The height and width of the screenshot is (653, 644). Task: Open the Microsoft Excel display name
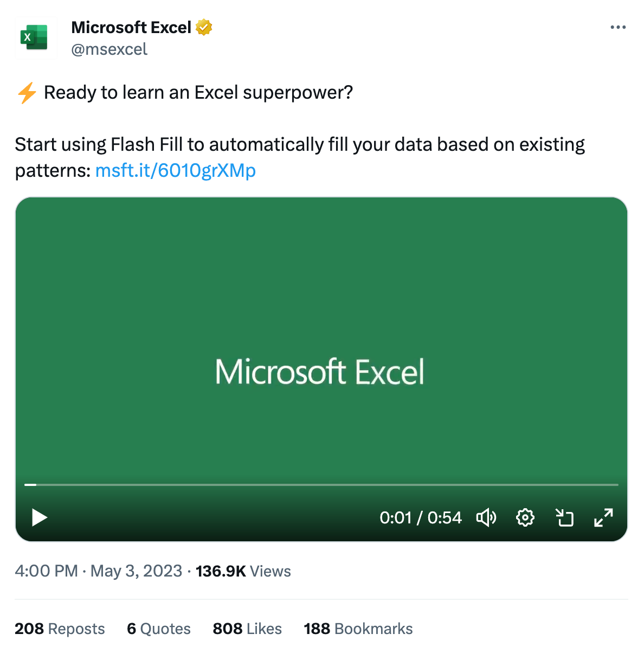(131, 27)
